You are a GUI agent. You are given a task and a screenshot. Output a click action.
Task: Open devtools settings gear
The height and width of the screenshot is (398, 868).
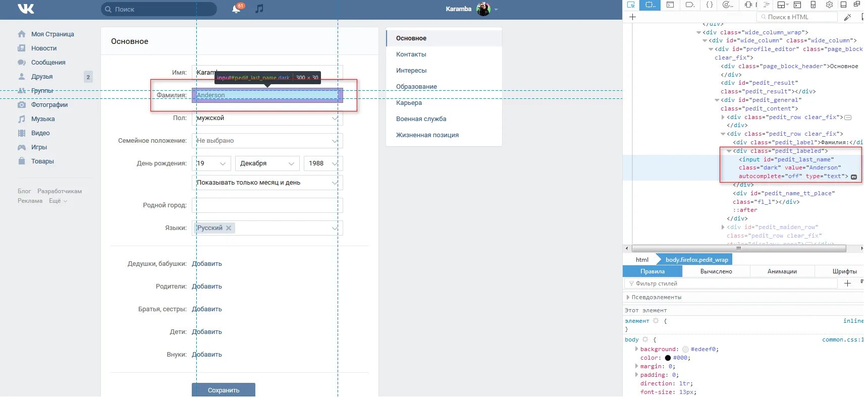pos(829,5)
